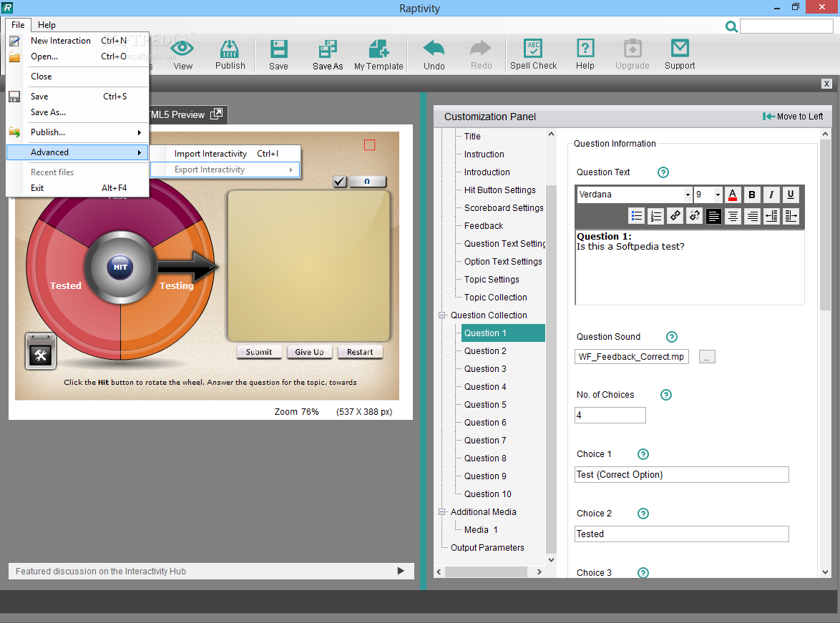Click the Question Text help icon
The width and height of the screenshot is (840, 623).
click(x=663, y=172)
